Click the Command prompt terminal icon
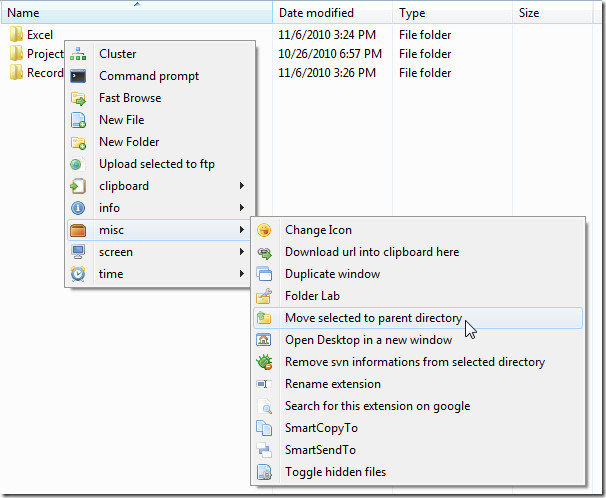The width and height of the screenshot is (606, 498). click(78, 76)
